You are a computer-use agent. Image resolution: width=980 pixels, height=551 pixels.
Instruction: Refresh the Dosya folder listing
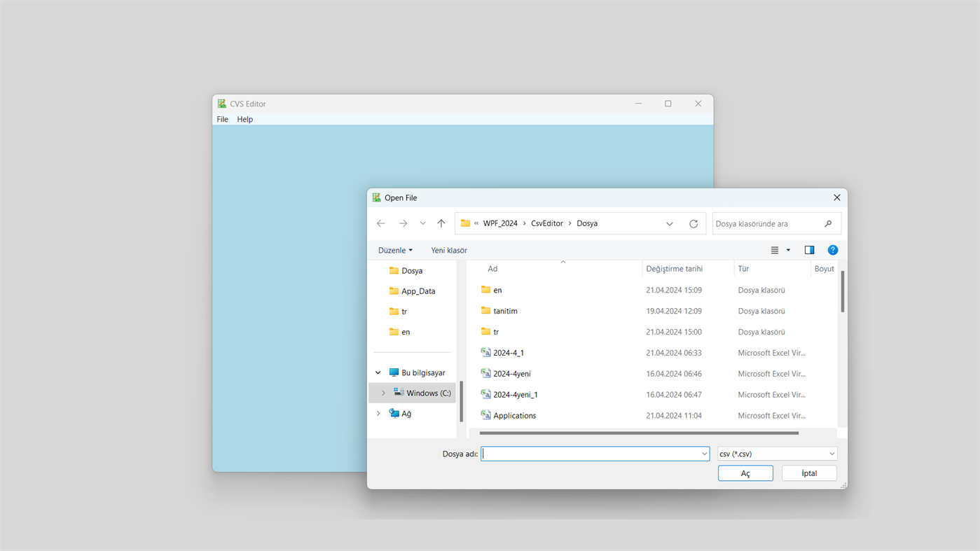(693, 224)
